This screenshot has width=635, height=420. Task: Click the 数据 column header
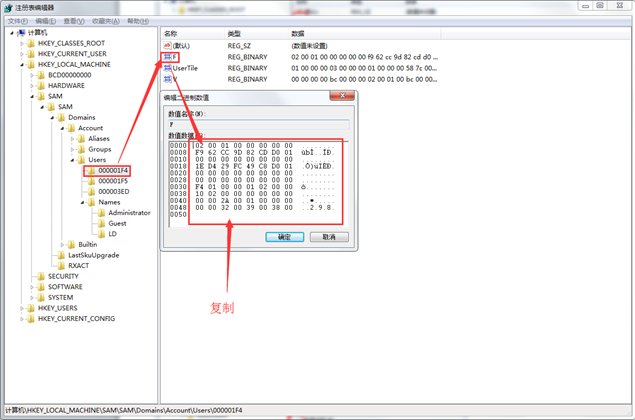pyautogui.click(x=364, y=34)
